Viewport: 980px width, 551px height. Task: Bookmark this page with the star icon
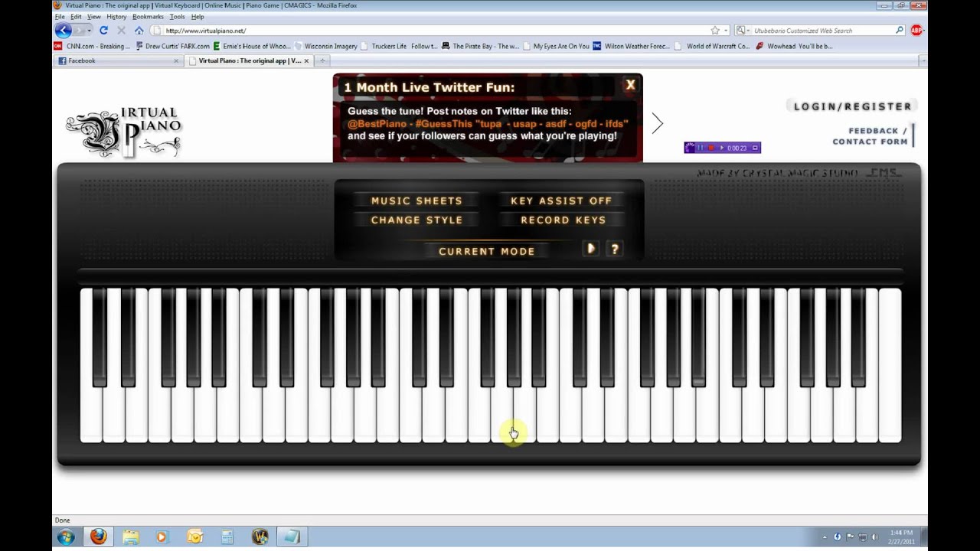point(715,31)
